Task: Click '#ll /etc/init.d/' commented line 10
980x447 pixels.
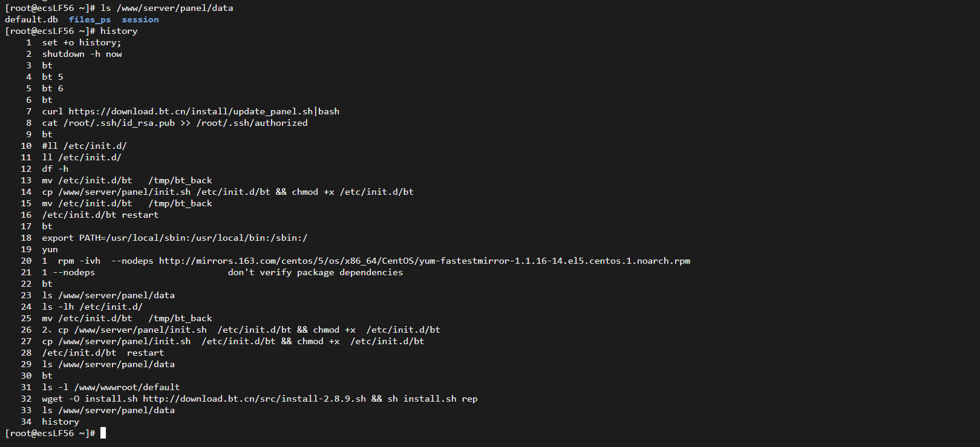Action: [84, 146]
